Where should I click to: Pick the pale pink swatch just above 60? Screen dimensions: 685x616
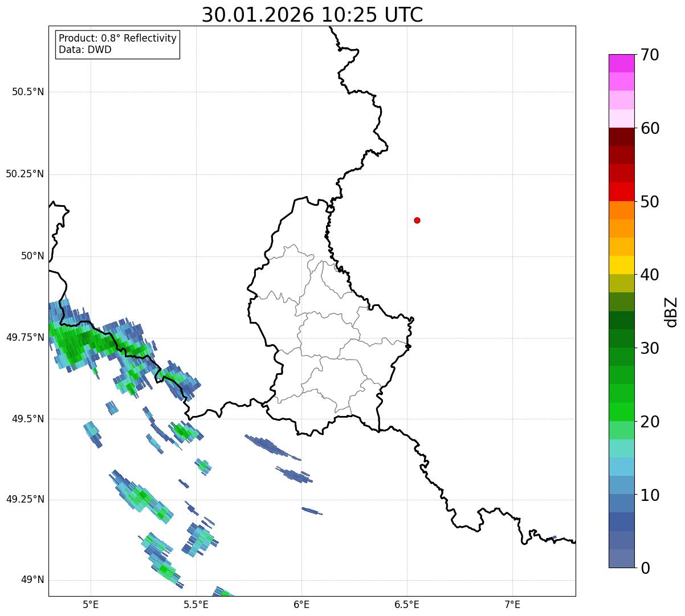[621, 119]
